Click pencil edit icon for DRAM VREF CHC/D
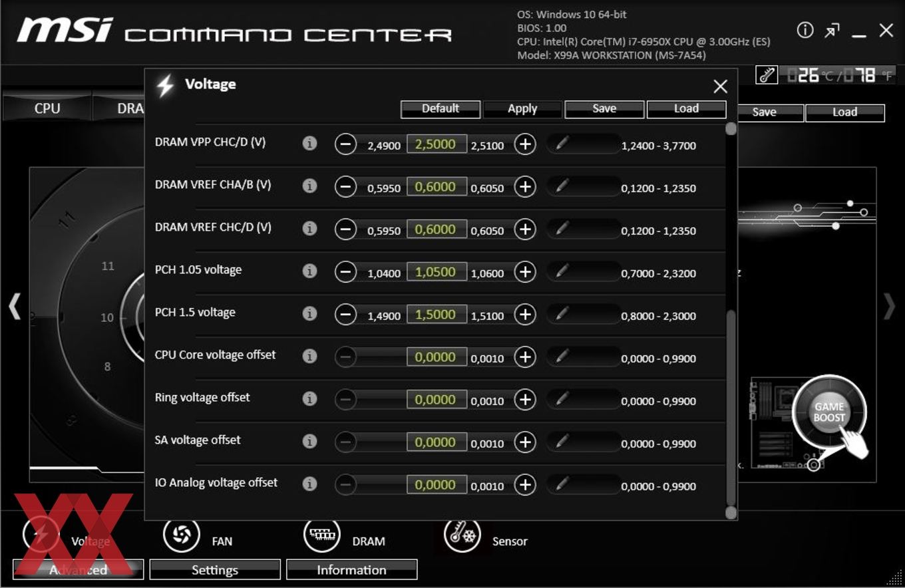The height and width of the screenshot is (588, 905). 562,228
